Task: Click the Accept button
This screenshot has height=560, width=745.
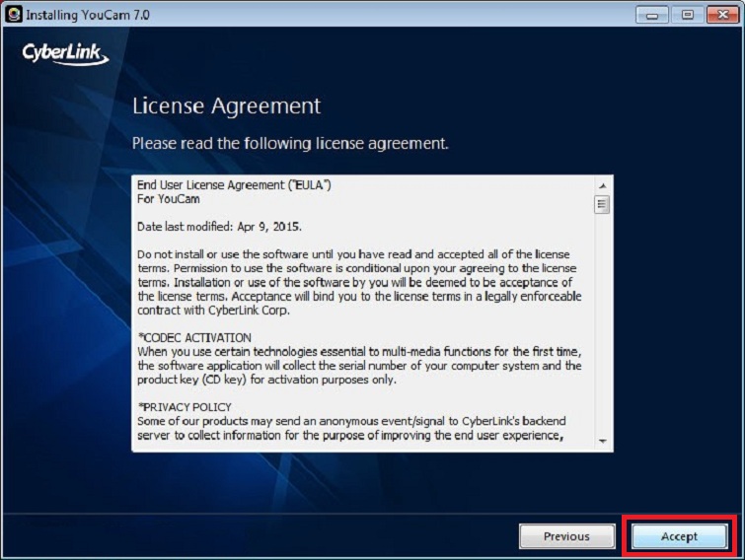Action: tap(679, 536)
